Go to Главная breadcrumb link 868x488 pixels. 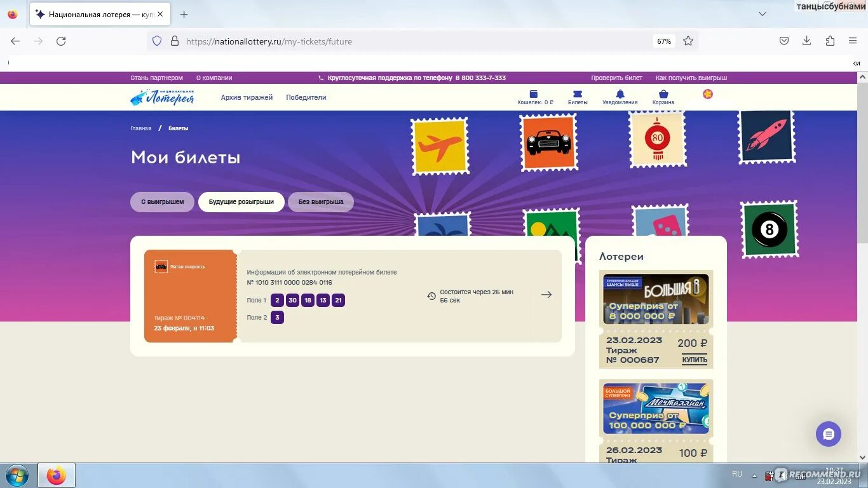tap(141, 128)
